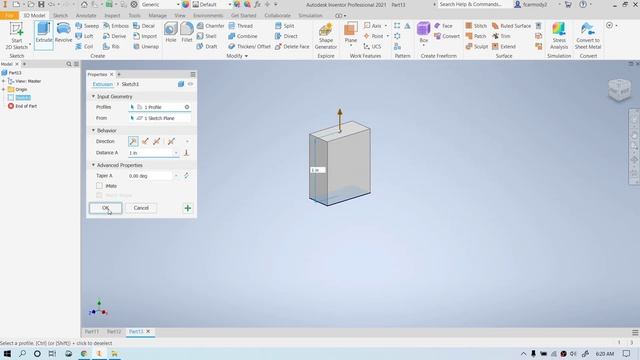Set extrusion direction to Asymmetric
This screenshot has height=360, width=640.
[x=171, y=141]
